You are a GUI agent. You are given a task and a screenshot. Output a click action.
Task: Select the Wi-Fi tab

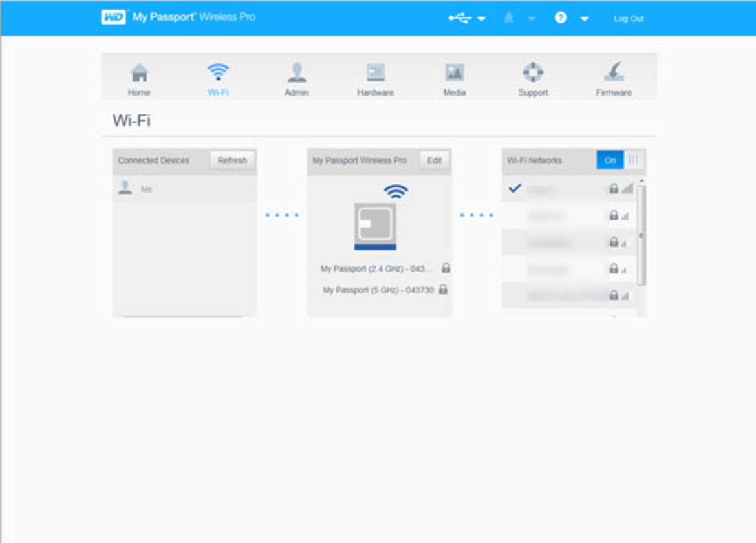click(218, 80)
